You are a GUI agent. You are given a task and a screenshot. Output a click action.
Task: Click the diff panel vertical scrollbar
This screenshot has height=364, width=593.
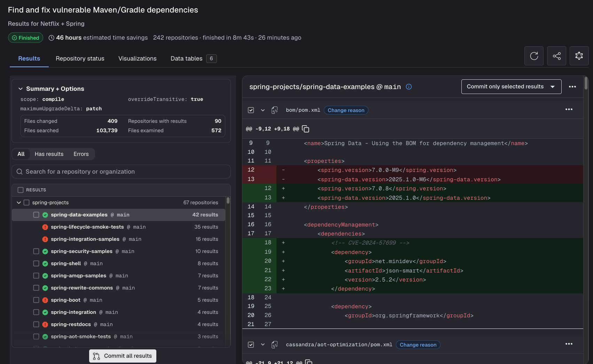point(586,84)
